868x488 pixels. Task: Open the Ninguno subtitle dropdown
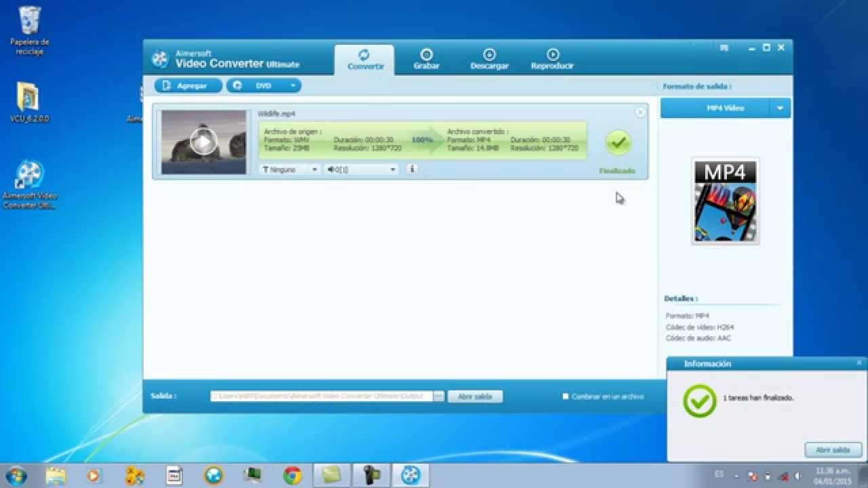290,169
